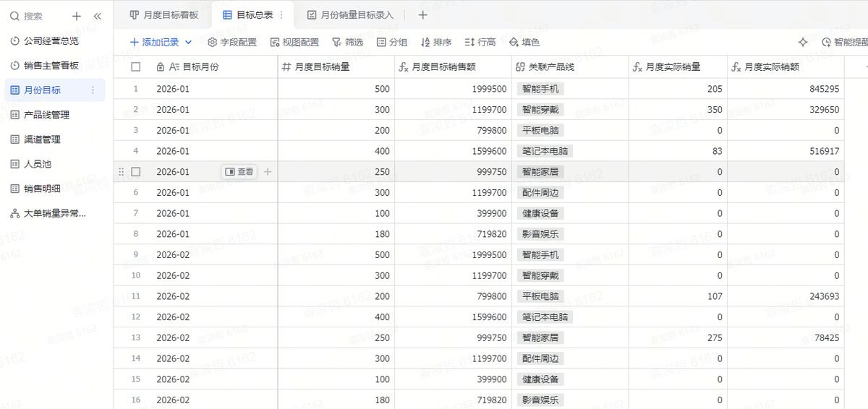Open the 排序 sort tool
Screen dimensions: 868x409
click(x=436, y=43)
